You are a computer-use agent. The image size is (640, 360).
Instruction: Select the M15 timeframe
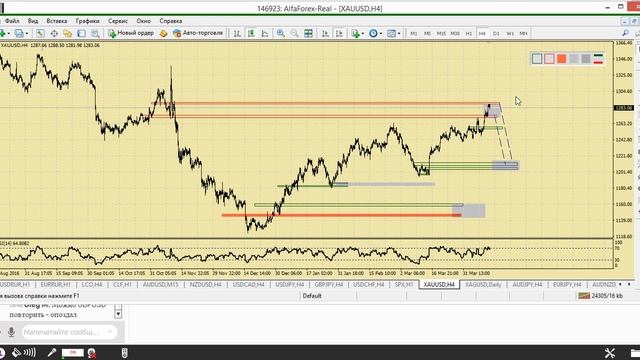point(441,33)
